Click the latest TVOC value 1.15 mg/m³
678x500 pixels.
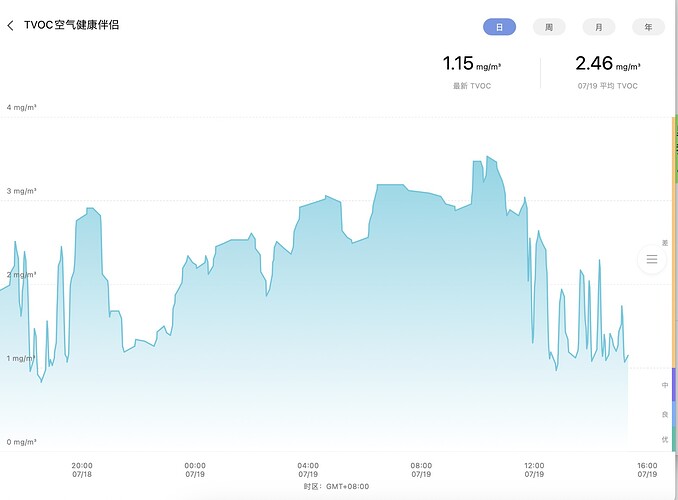pyautogui.click(x=471, y=64)
